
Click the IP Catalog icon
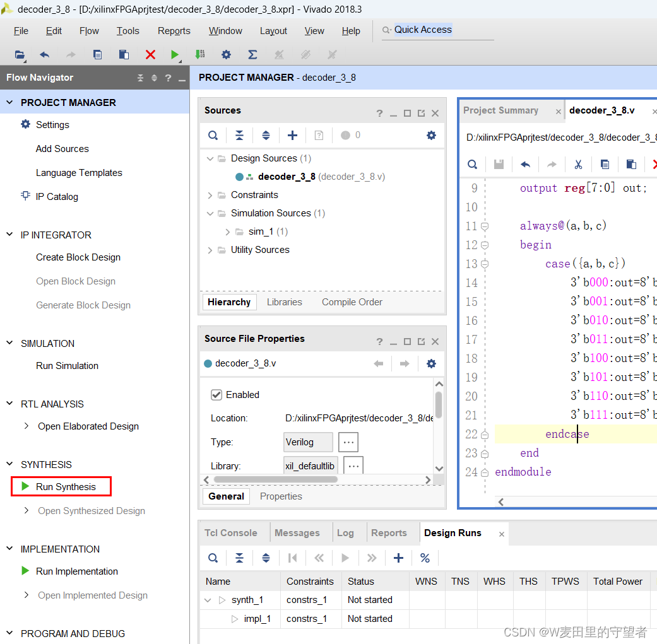[x=25, y=196]
